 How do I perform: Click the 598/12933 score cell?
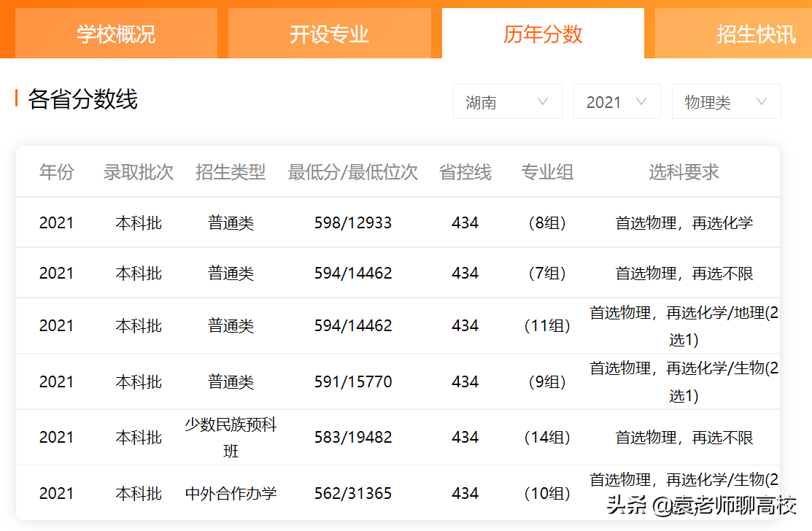coord(352,222)
